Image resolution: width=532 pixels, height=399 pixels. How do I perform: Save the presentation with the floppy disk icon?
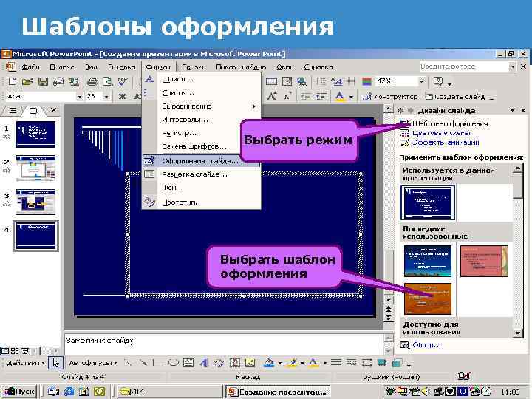pos(43,81)
